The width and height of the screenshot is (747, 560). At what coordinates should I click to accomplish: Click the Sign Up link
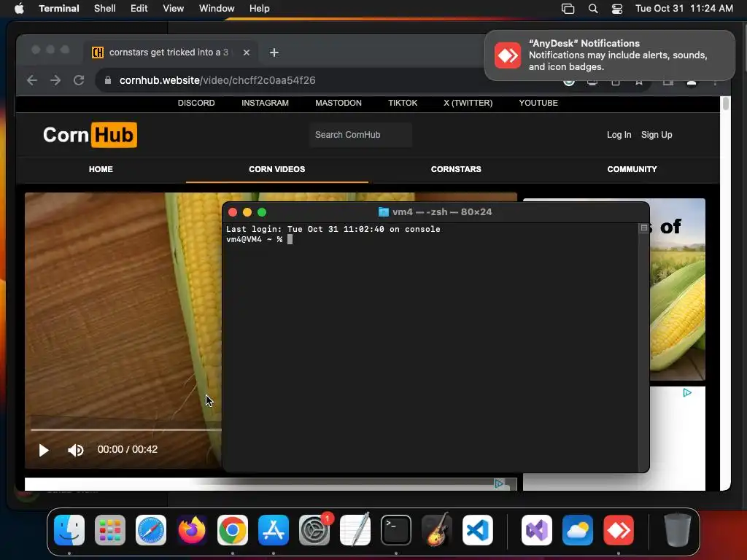pos(657,135)
